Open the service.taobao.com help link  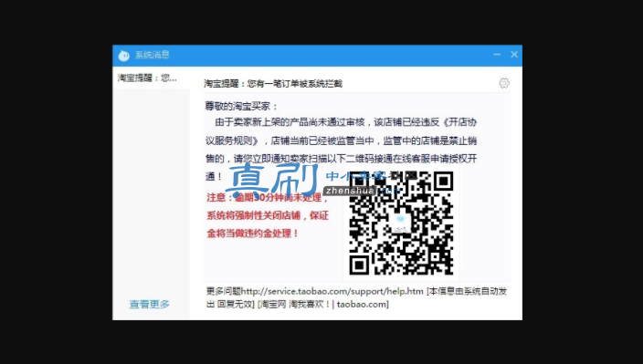coord(332,292)
